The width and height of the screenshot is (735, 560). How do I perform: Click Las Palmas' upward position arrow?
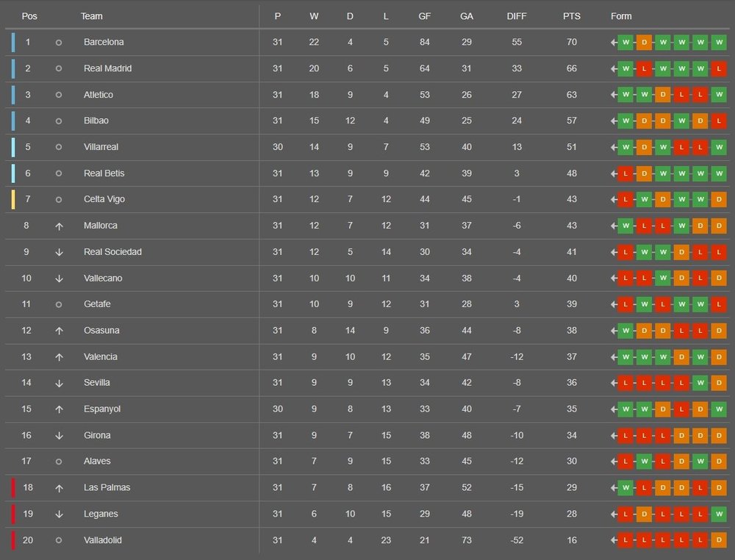59,488
